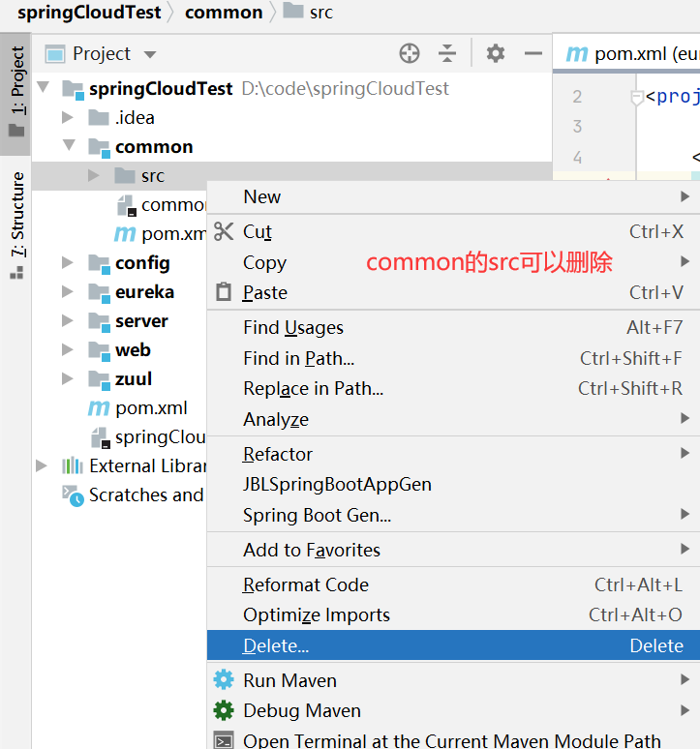Click the terminal icon for Maven module path
This screenshot has height=749, width=700.
[x=223, y=740]
